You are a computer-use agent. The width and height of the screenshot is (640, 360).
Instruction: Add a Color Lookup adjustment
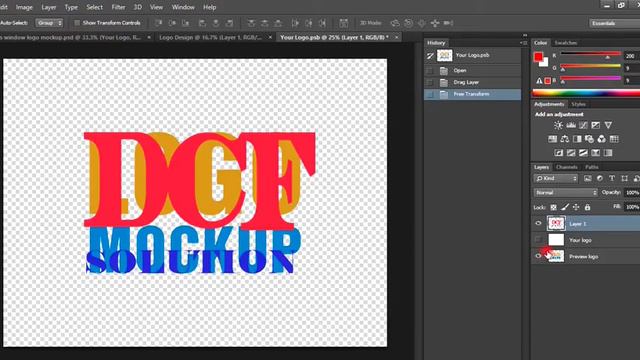(x=614, y=139)
